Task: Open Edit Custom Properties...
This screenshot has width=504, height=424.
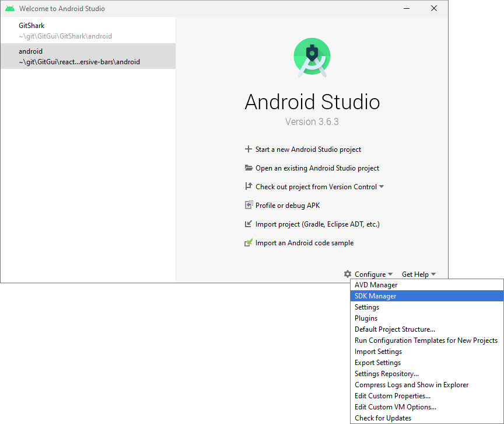Action: (427, 396)
